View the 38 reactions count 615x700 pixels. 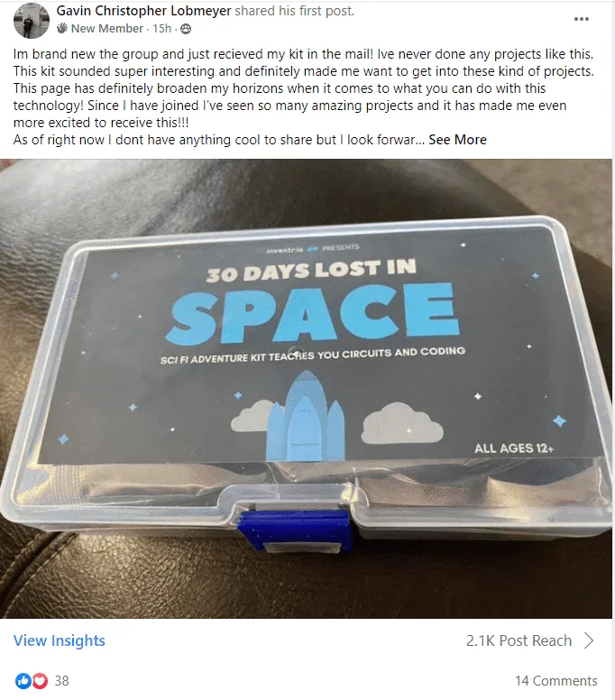click(x=61, y=680)
